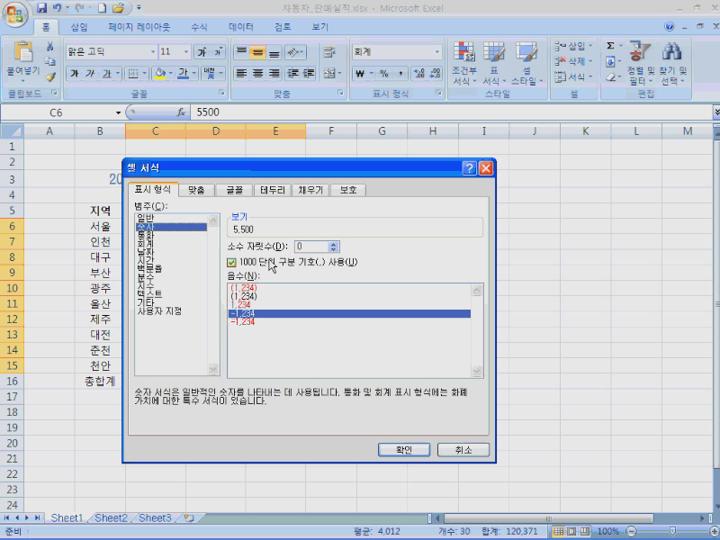Activate the Format Painter brush icon
The height and width of the screenshot is (540, 720).
[x=50, y=76]
